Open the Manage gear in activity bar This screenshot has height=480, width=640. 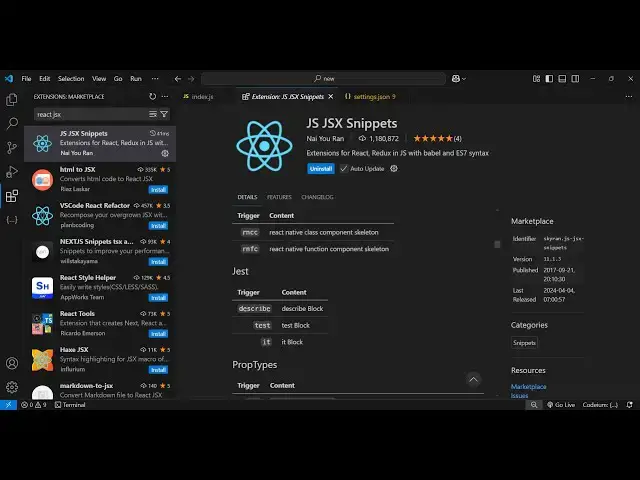tap(12, 387)
